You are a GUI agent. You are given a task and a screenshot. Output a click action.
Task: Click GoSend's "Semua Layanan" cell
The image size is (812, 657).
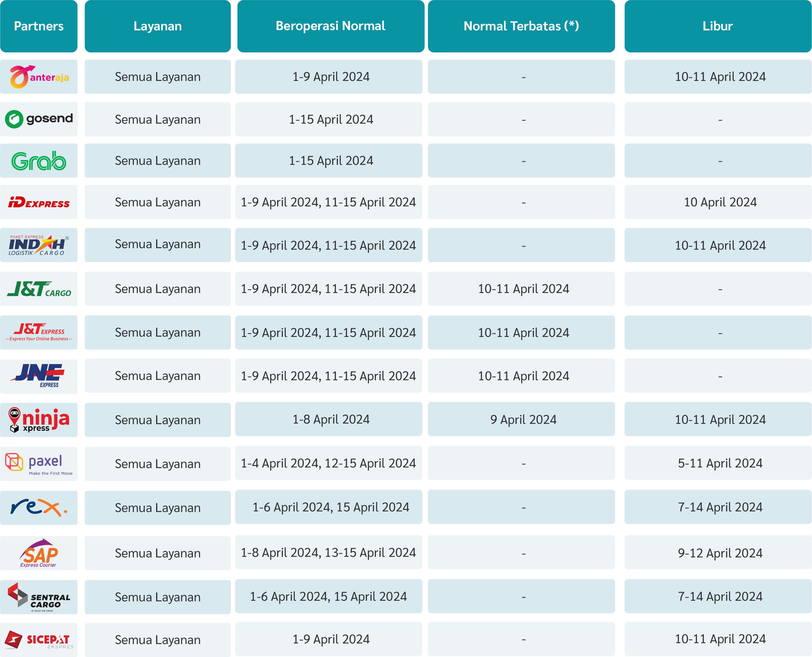pyautogui.click(x=158, y=119)
